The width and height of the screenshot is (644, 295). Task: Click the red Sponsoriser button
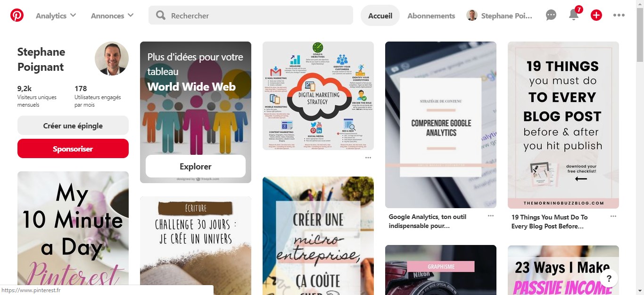(x=73, y=149)
